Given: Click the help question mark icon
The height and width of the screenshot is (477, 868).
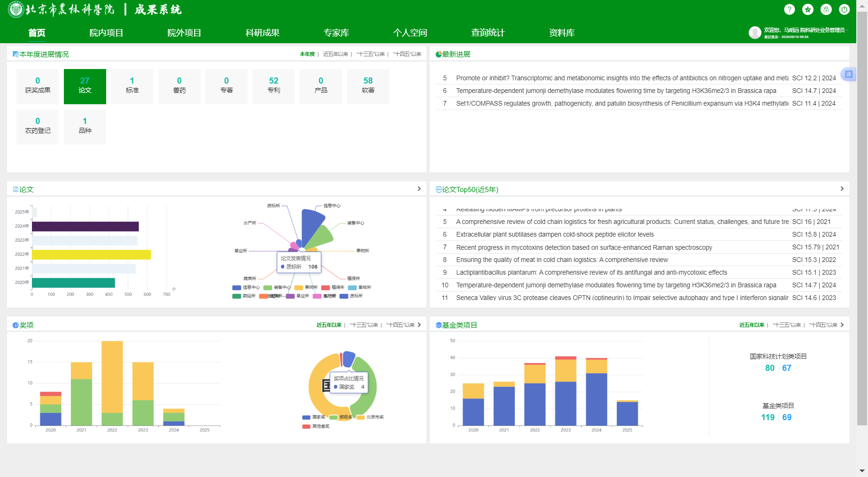Looking at the screenshot, I should pyautogui.click(x=790, y=9).
